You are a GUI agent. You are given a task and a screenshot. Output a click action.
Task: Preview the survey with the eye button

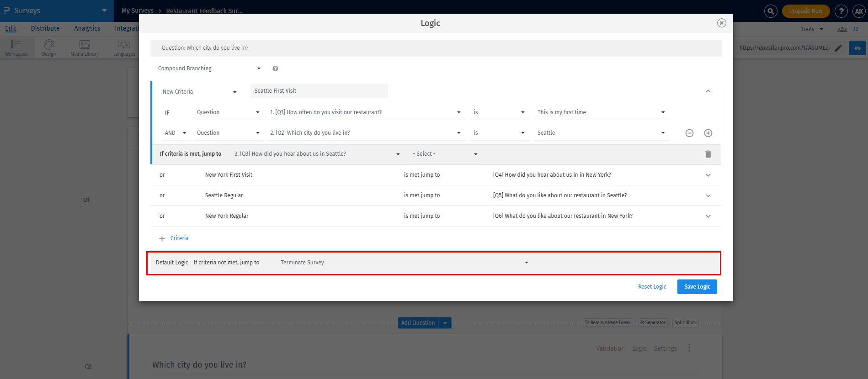point(857,48)
